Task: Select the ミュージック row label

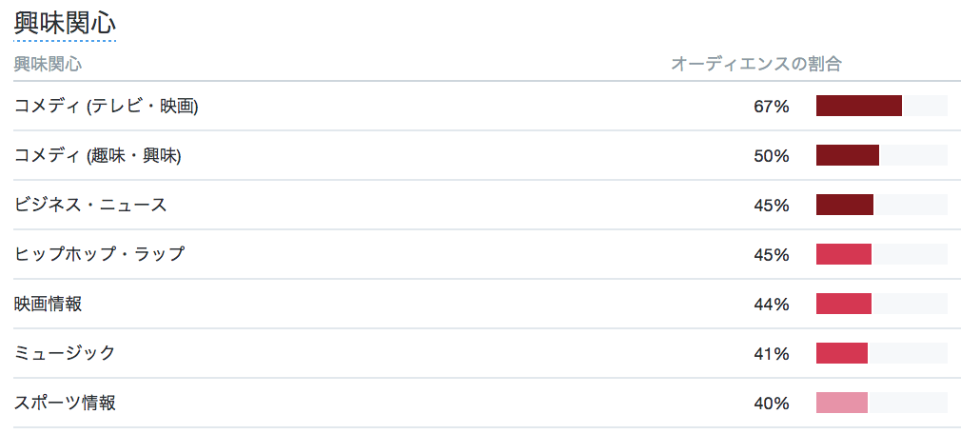Action: pos(65,353)
